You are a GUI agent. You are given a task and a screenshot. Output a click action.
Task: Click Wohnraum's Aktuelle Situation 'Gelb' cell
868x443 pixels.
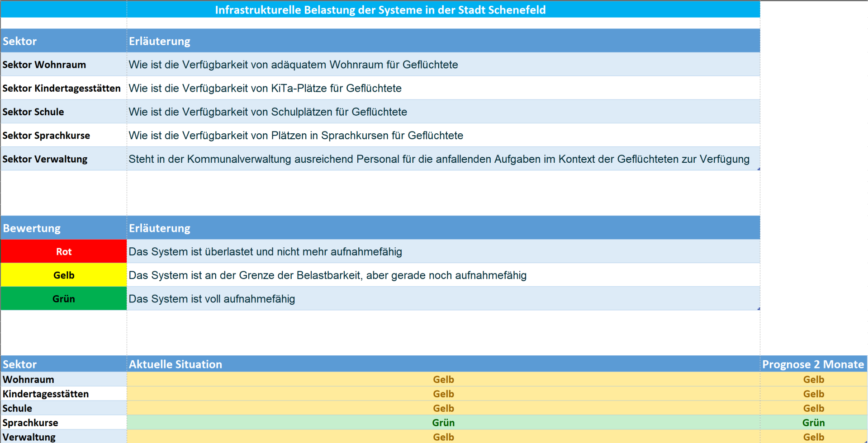pyautogui.click(x=443, y=379)
